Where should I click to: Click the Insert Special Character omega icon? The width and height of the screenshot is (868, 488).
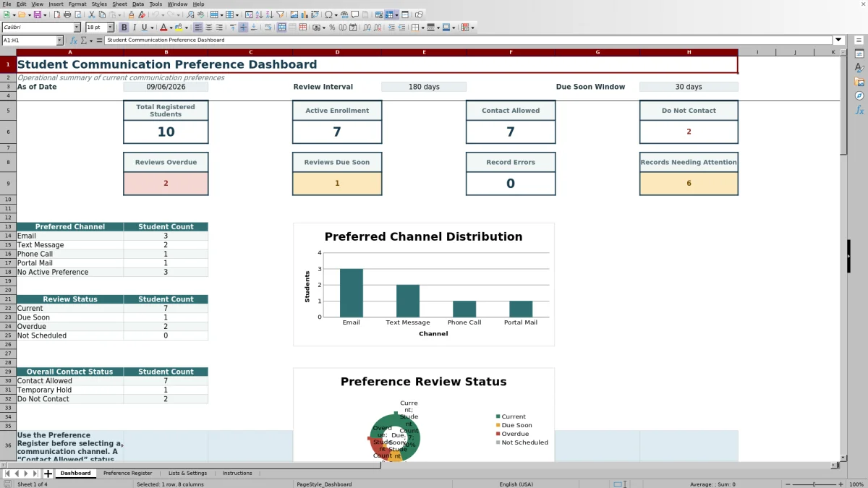click(328, 14)
